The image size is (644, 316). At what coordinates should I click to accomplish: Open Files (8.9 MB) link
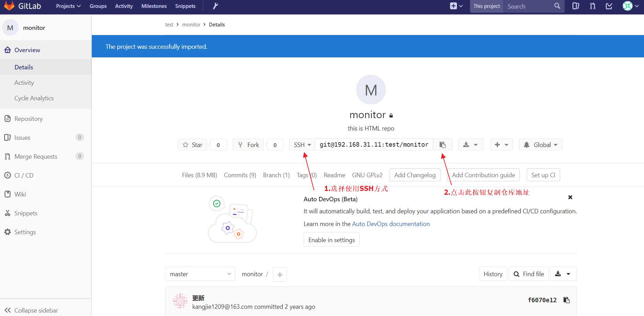click(x=199, y=175)
